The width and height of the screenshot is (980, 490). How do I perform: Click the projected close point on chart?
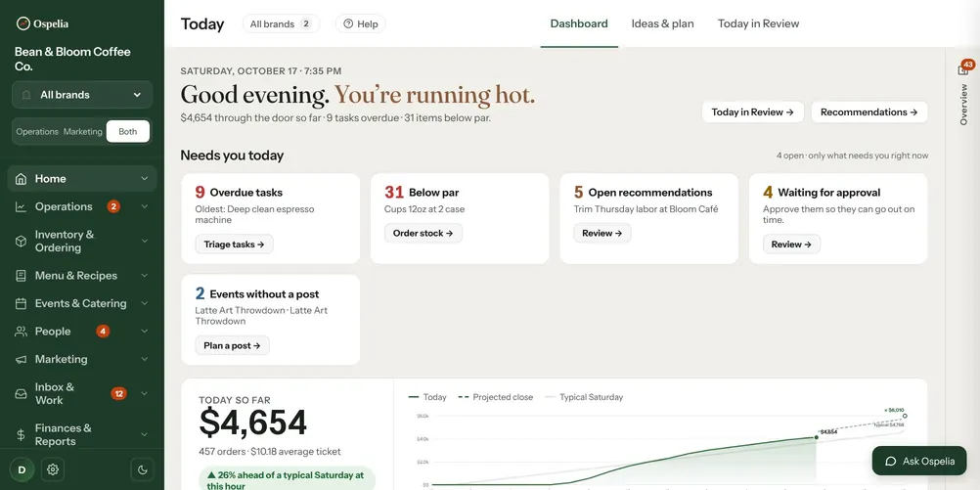905,416
